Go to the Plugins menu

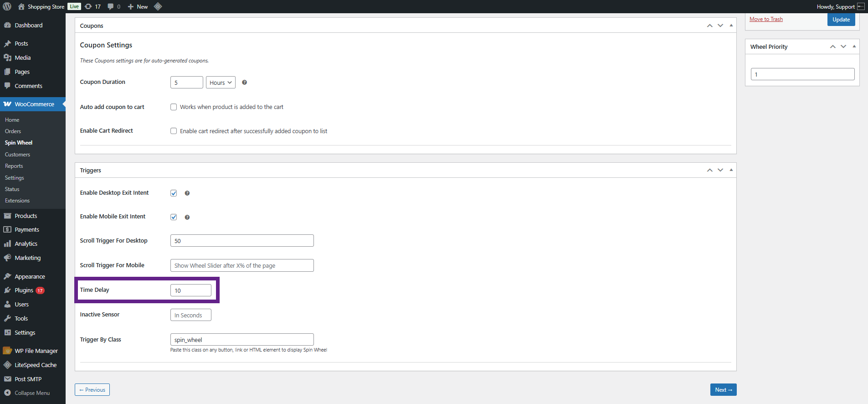(x=24, y=290)
